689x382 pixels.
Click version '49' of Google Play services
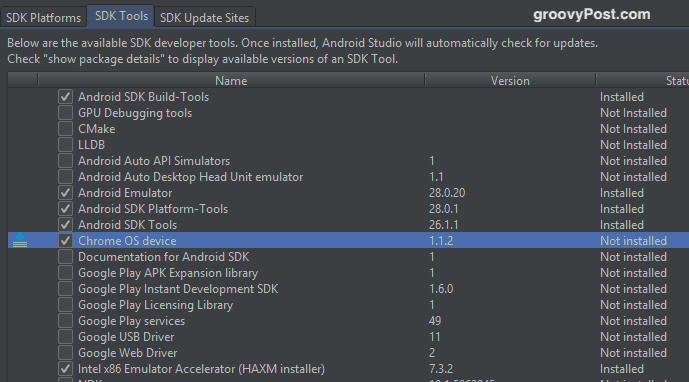pyautogui.click(x=435, y=321)
